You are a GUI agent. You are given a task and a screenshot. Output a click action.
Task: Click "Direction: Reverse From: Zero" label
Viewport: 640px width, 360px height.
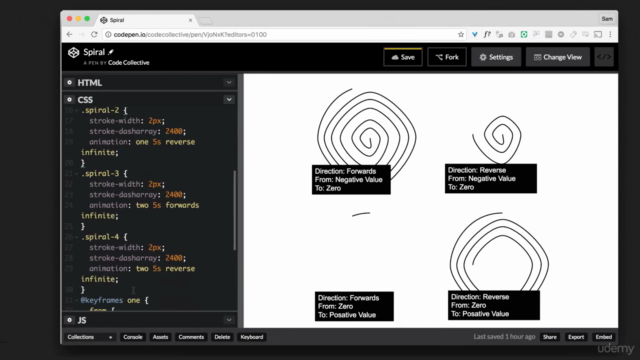[494, 305]
